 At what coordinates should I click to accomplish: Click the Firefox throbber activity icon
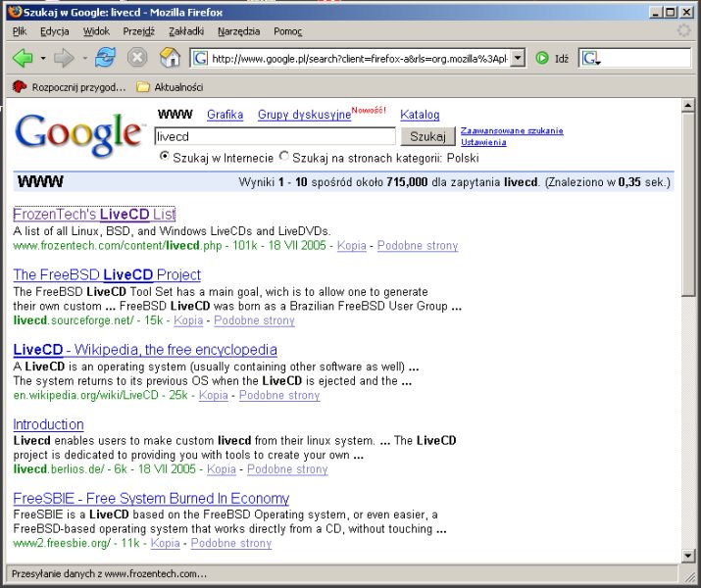[x=683, y=30]
